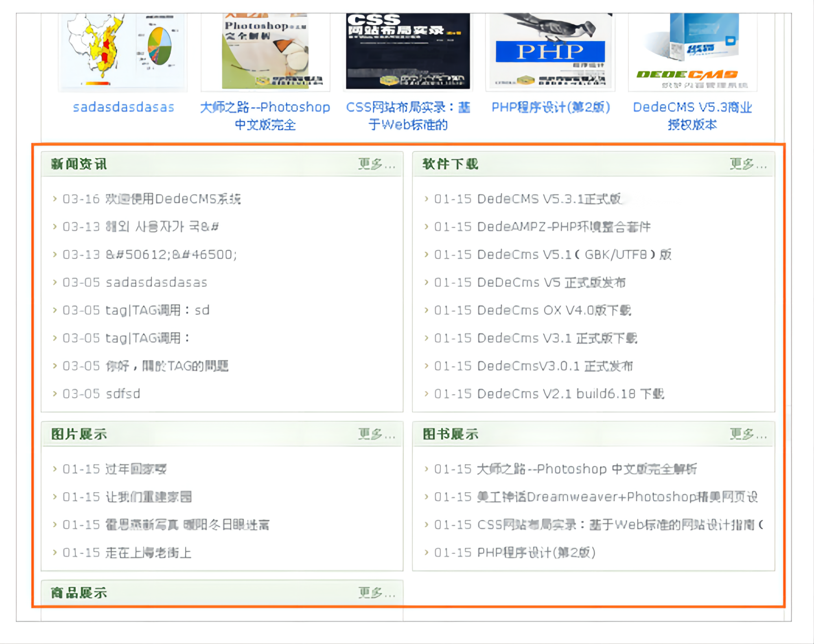Open news item dated 03-13 with Korean text

coord(162,227)
